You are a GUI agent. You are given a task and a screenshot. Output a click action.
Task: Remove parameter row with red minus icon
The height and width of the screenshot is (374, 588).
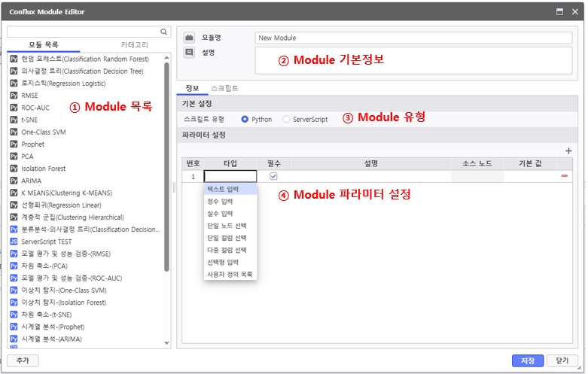tap(564, 176)
